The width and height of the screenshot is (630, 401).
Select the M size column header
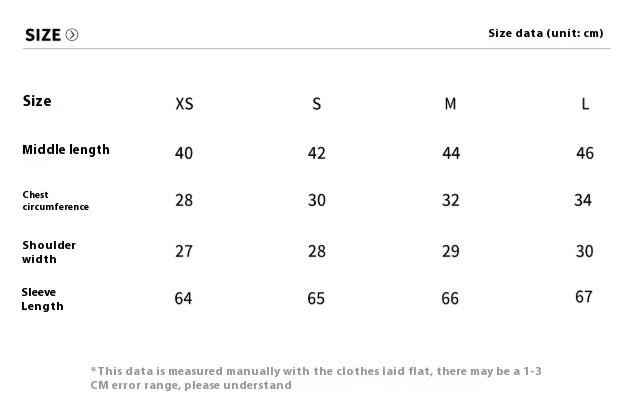450,104
